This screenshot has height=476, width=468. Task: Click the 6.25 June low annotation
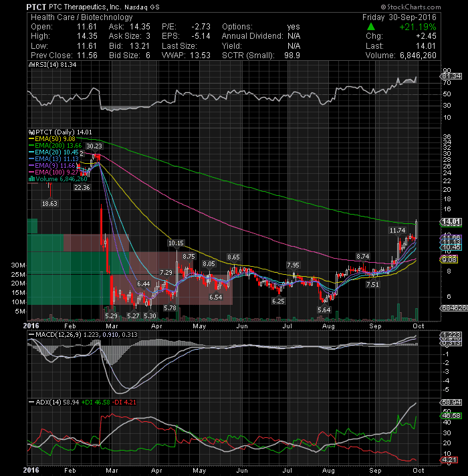pos(278,301)
